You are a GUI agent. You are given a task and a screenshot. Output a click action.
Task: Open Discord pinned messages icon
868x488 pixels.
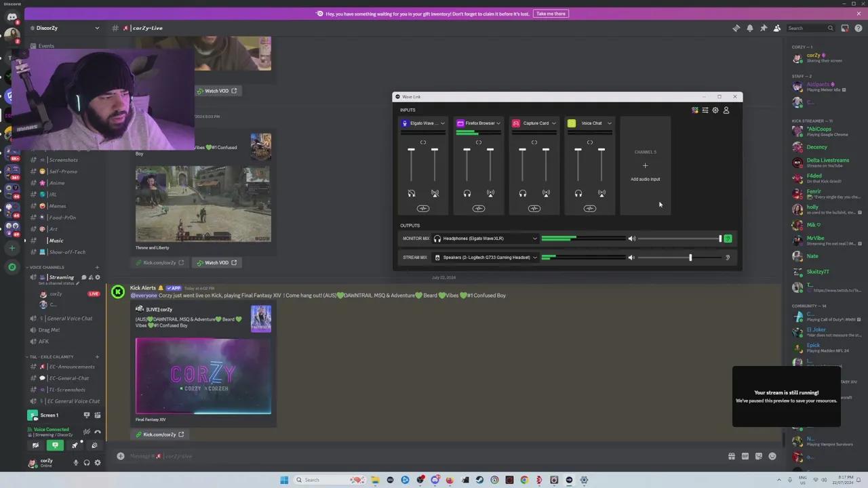point(764,28)
